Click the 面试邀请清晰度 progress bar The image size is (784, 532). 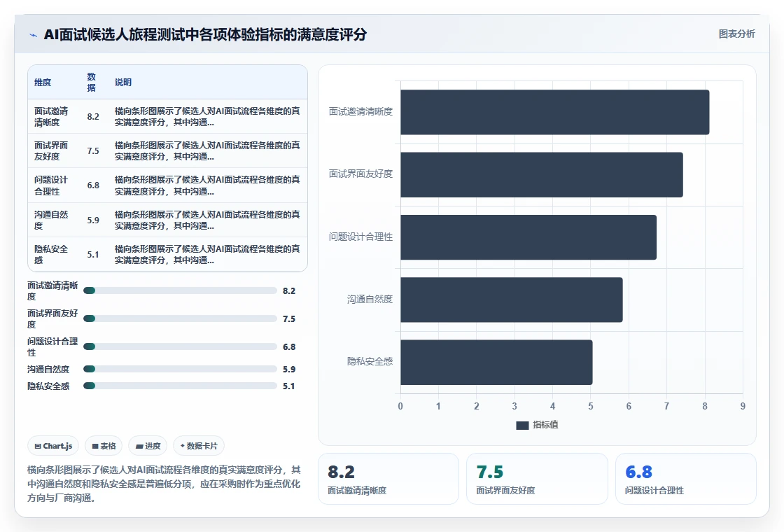coord(180,290)
